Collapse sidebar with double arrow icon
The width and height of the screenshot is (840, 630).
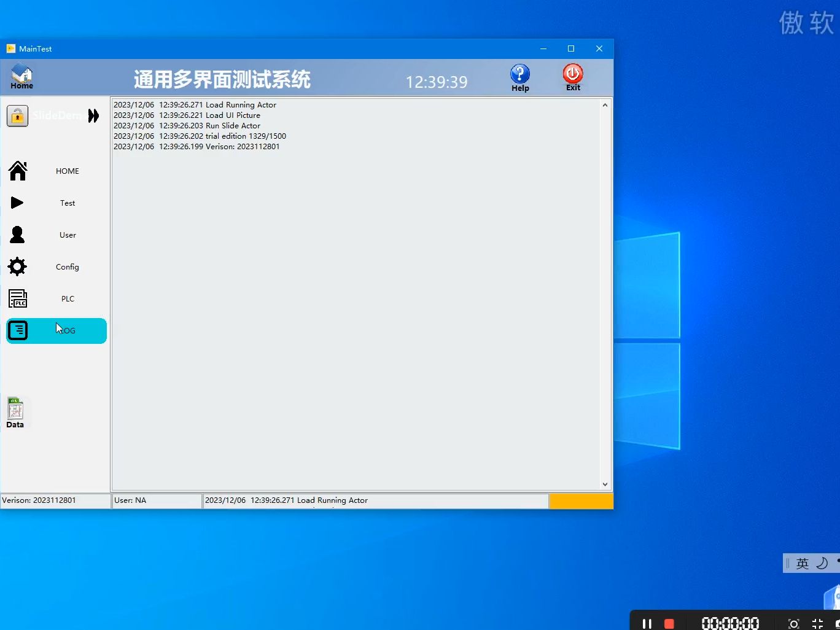pos(93,115)
